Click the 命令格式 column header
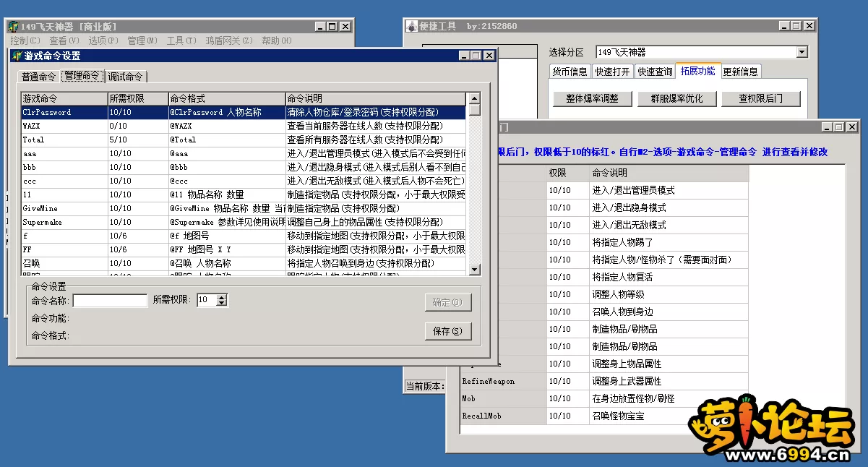Screen dimensions: 868x467 (227, 98)
